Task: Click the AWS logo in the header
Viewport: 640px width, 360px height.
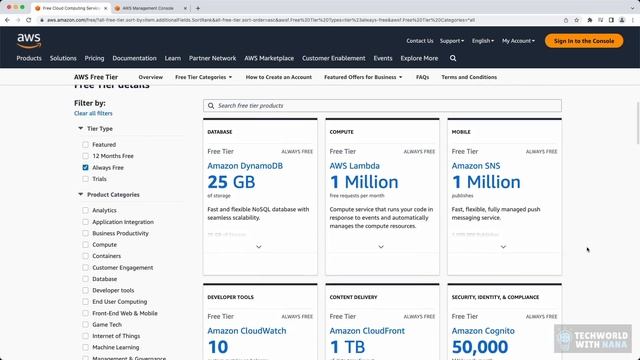Action: pos(29,40)
